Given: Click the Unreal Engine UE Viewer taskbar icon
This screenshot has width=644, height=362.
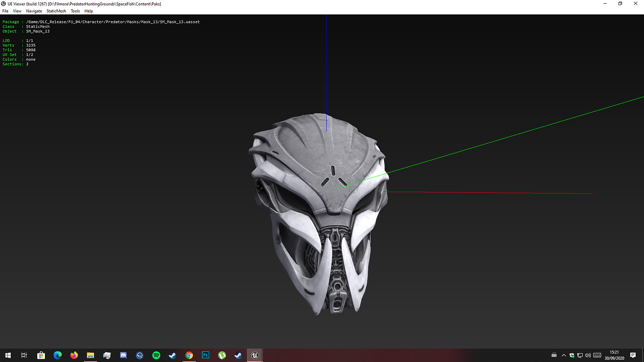Looking at the screenshot, I should click(x=255, y=355).
